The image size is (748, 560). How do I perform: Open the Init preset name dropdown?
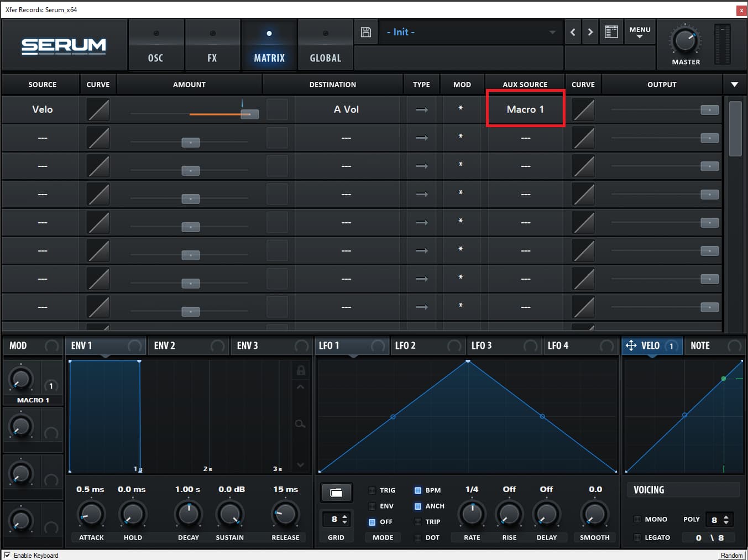pyautogui.click(x=471, y=32)
